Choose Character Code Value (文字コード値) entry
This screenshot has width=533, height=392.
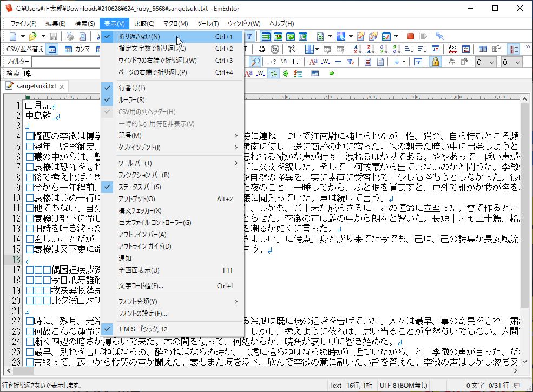tap(172, 286)
